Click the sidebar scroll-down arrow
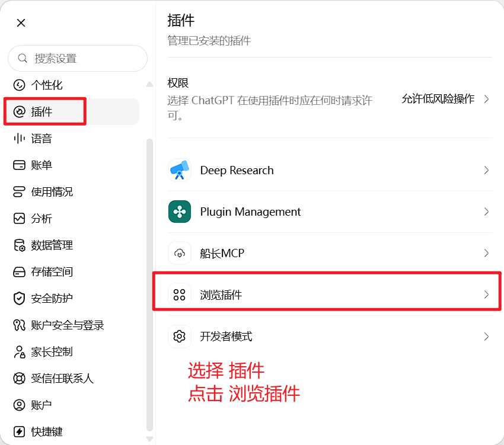Image resolution: width=504 pixels, height=445 pixels. coord(149,438)
